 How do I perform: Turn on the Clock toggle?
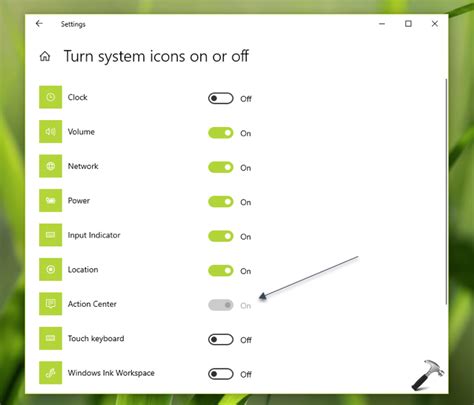click(221, 98)
